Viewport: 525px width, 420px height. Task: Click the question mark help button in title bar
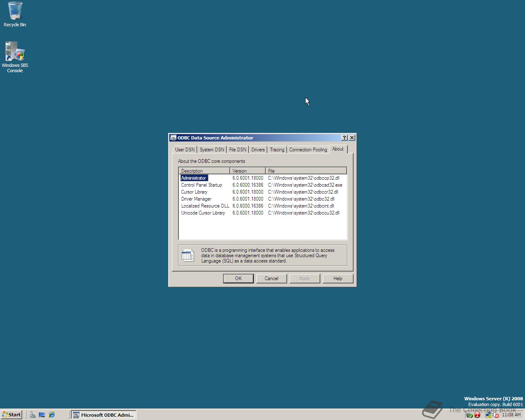tap(345, 138)
